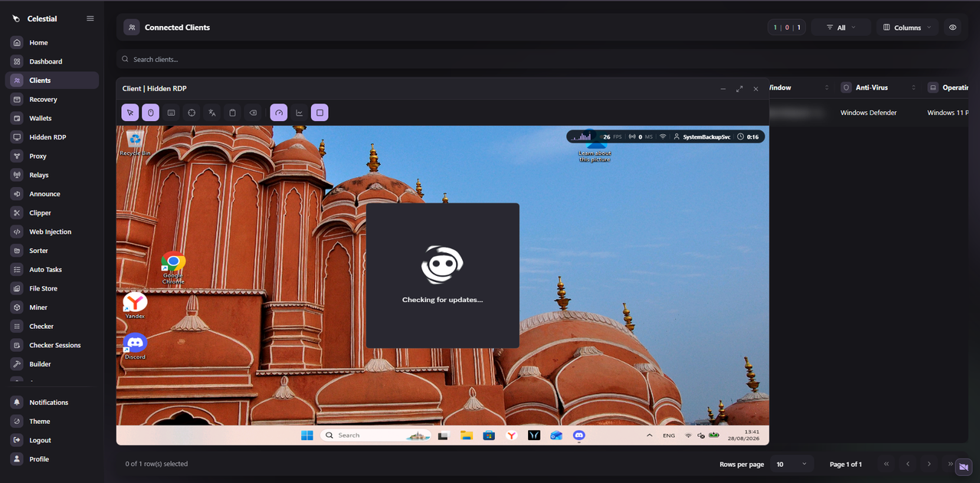Go to the next page of results

click(929, 464)
